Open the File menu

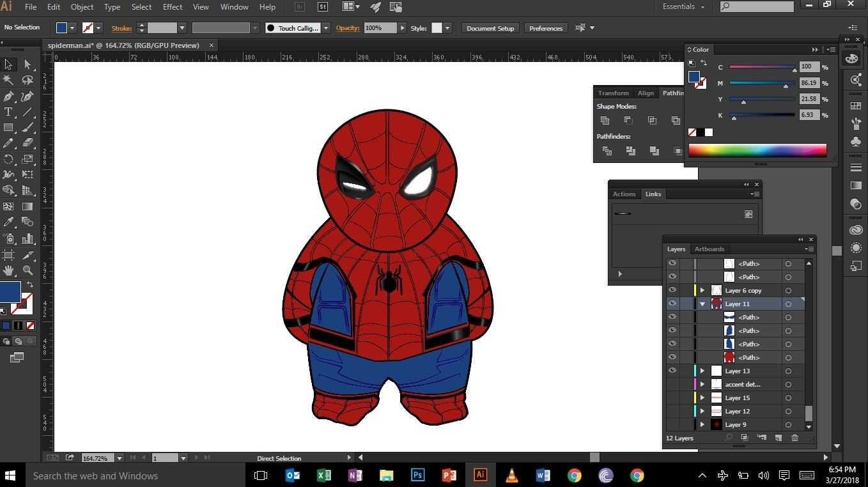click(x=31, y=7)
